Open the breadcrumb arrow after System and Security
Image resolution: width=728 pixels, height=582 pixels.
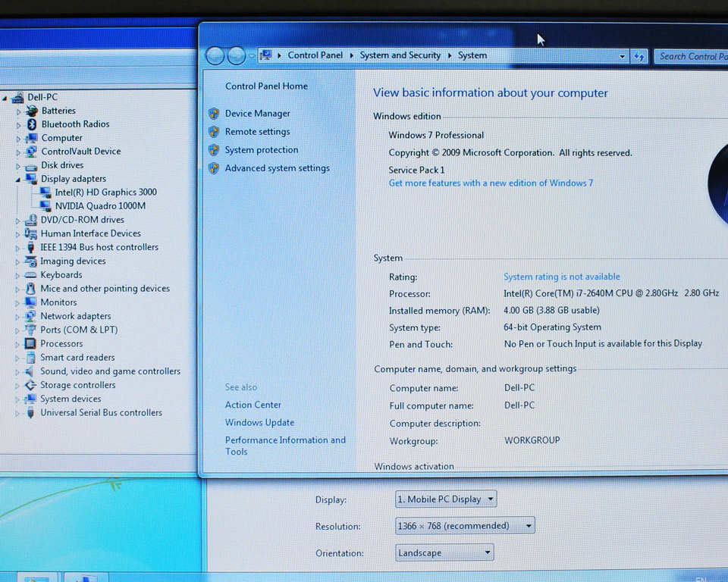[x=450, y=55]
